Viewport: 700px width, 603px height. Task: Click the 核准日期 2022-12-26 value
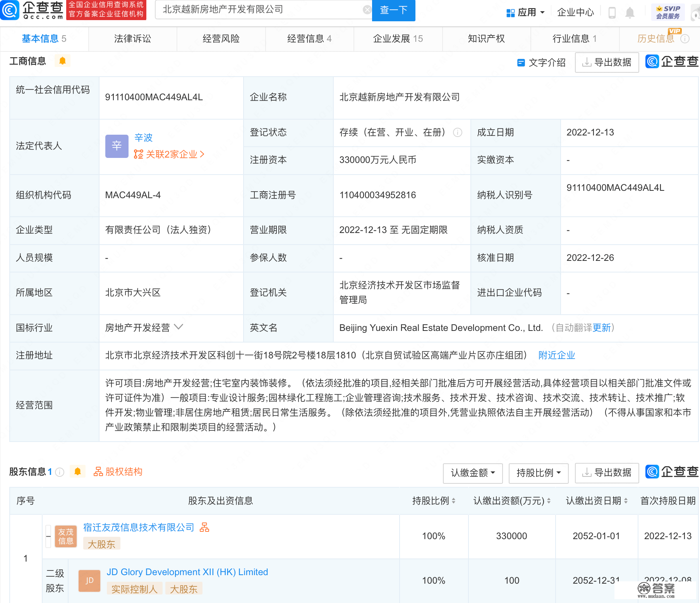point(590,258)
